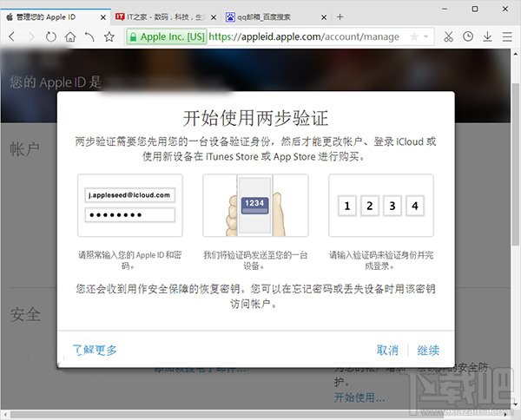Click 请输入验证码来验证身份并完成登录 caption
521x420 pixels.
point(381,260)
